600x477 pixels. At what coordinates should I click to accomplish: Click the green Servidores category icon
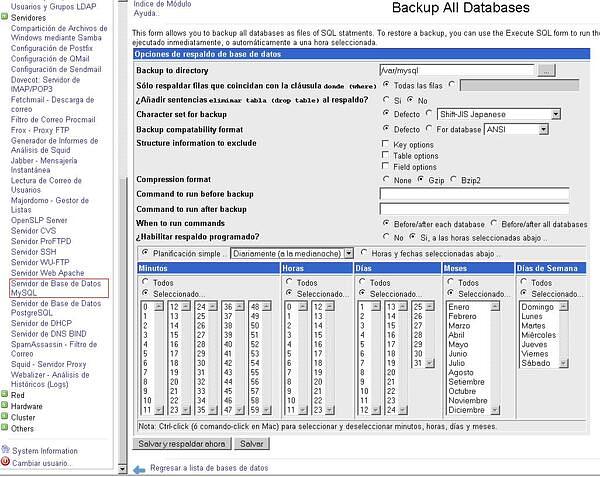click(x=5, y=18)
